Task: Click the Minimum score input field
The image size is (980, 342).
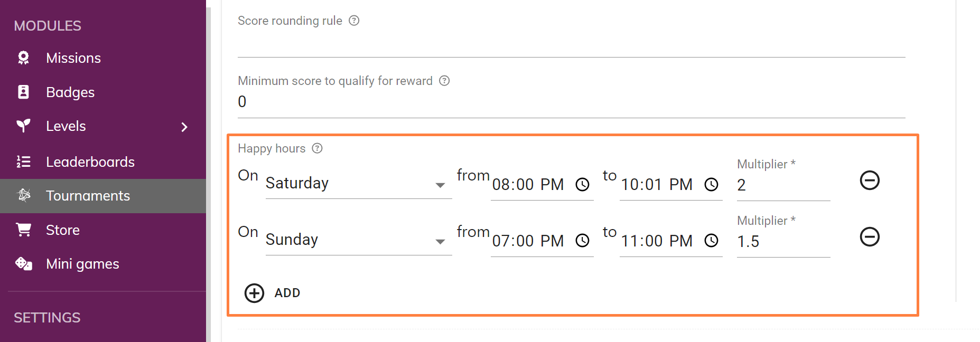Action: tap(571, 102)
